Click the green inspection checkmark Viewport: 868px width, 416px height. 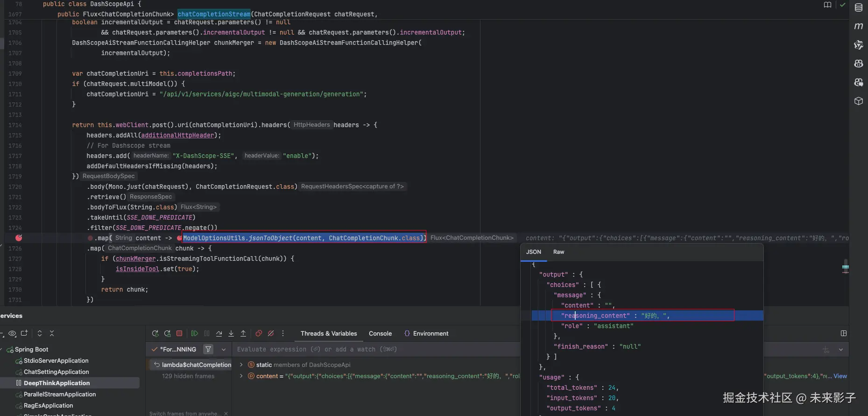tap(842, 5)
